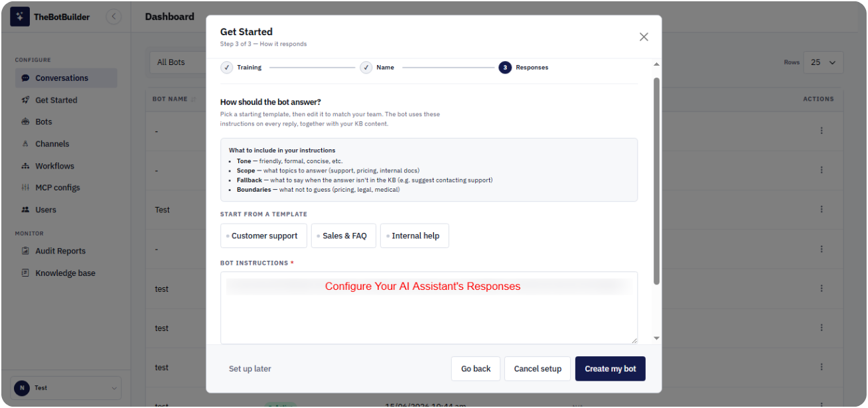The image size is (868, 408).
Task: Open the Test account dropdown
Action: point(66,388)
